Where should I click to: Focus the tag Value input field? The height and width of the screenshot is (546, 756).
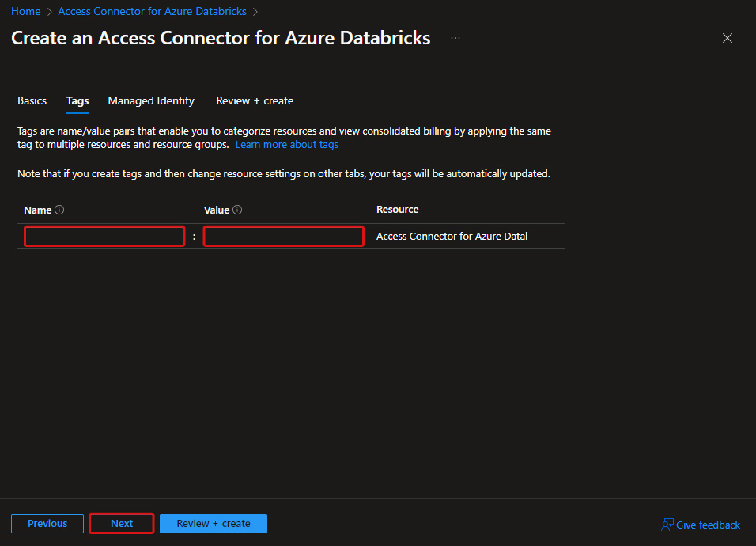point(283,237)
